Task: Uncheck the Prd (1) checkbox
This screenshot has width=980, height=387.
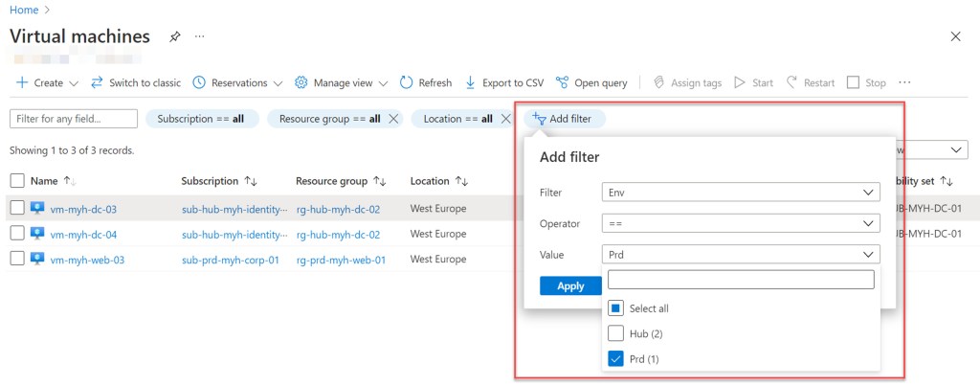Action: (616, 359)
